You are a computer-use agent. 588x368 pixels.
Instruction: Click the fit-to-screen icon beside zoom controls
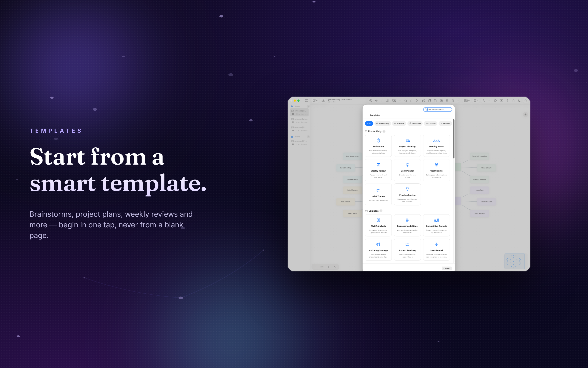click(335, 267)
